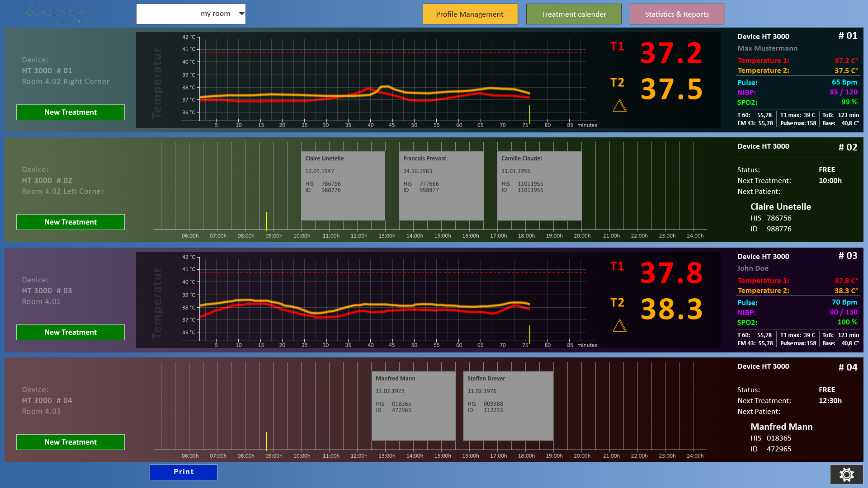Click the warning triangle on device #03
The width and height of the screenshot is (868, 488).
pos(619,325)
